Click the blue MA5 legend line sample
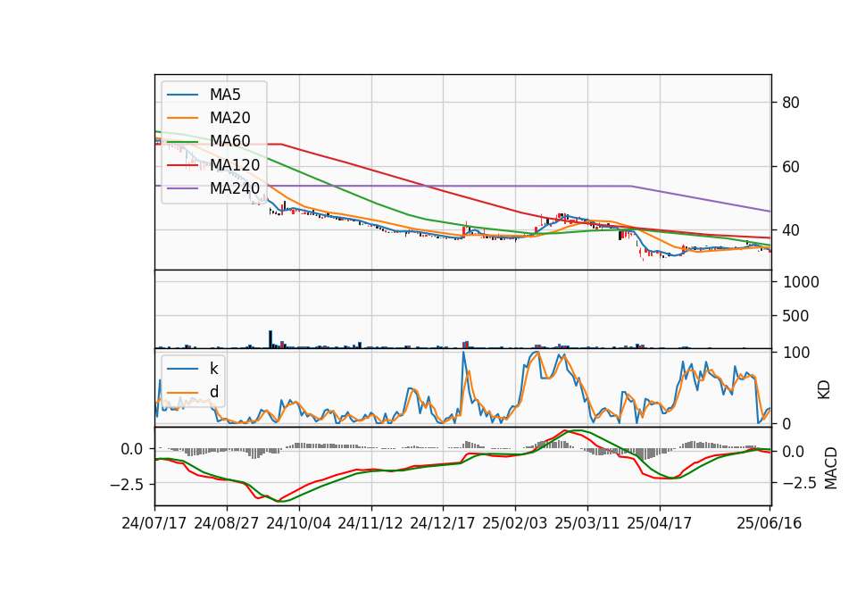 182,95
